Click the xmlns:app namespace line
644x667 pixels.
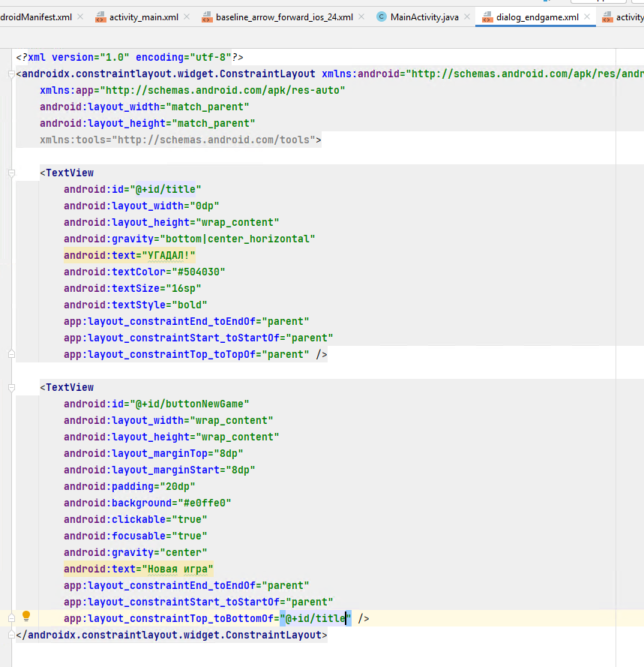(192, 91)
